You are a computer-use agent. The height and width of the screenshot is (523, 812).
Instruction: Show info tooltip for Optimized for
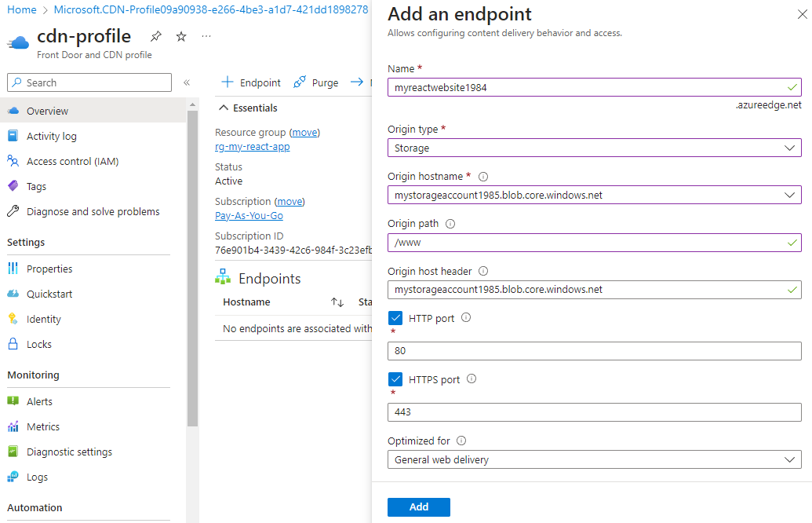461,441
